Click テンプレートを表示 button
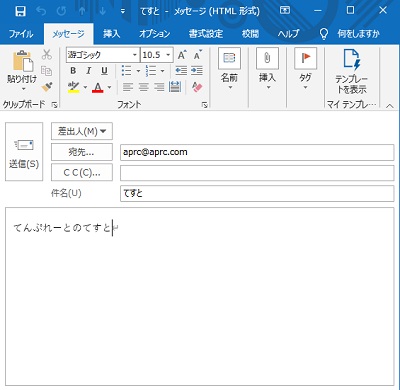 pyautogui.click(x=351, y=71)
